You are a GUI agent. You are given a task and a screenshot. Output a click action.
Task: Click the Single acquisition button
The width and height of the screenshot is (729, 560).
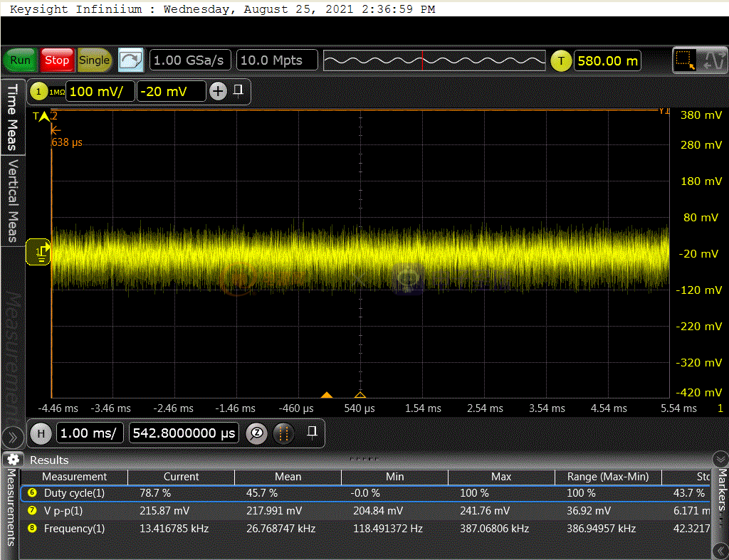[94, 60]
